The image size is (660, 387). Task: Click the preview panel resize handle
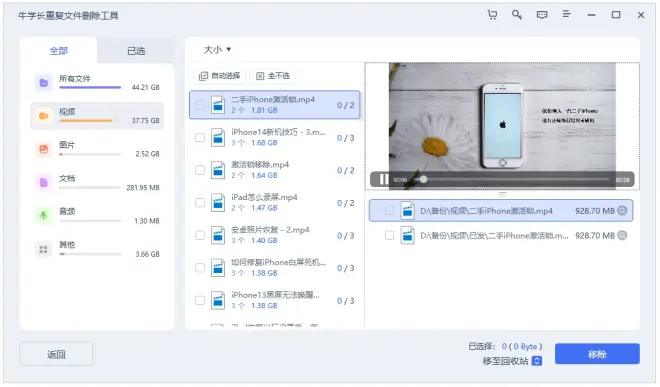pos(502,195)
